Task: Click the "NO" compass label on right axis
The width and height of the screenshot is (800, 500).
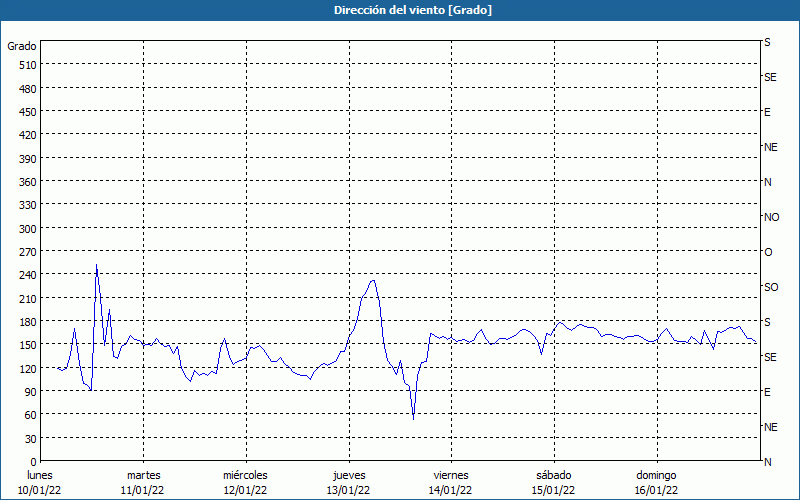Action: coord(771,217)
